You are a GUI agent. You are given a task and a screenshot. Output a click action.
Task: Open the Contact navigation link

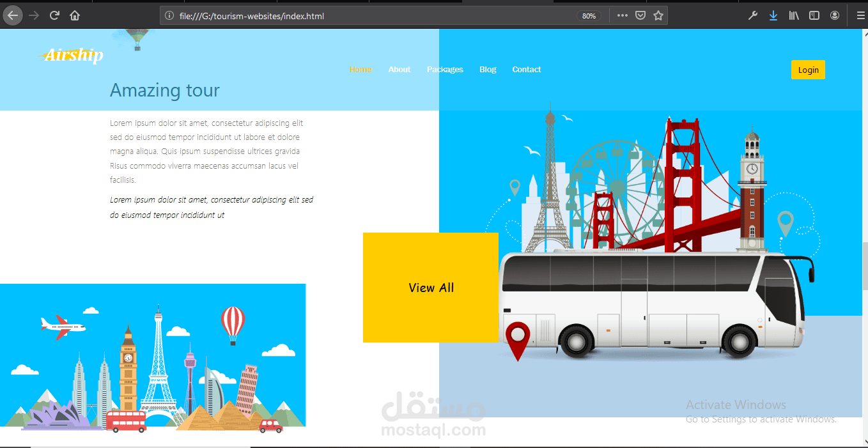tap(527, 70)
